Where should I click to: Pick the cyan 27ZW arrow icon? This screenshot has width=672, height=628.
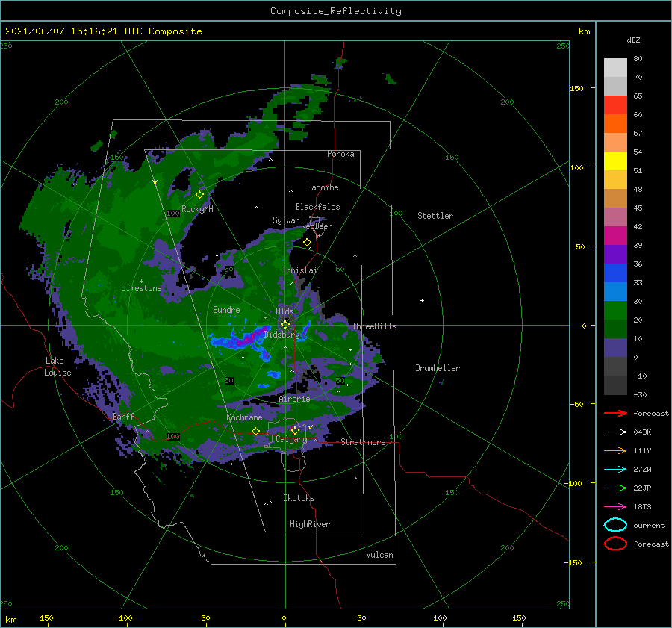615,470
